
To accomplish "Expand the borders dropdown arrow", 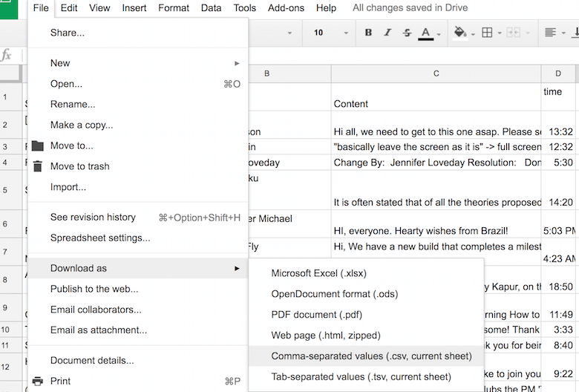I will click(498, 33).
